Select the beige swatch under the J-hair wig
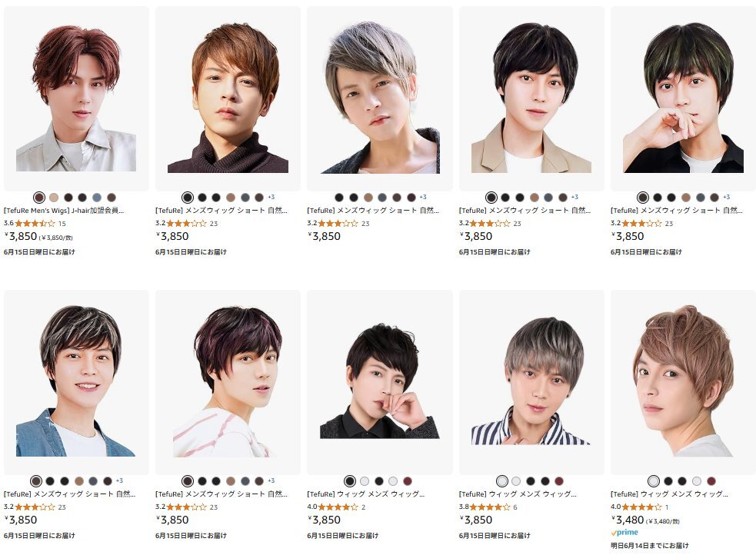The image size is (756, 555). click(54, 198)
